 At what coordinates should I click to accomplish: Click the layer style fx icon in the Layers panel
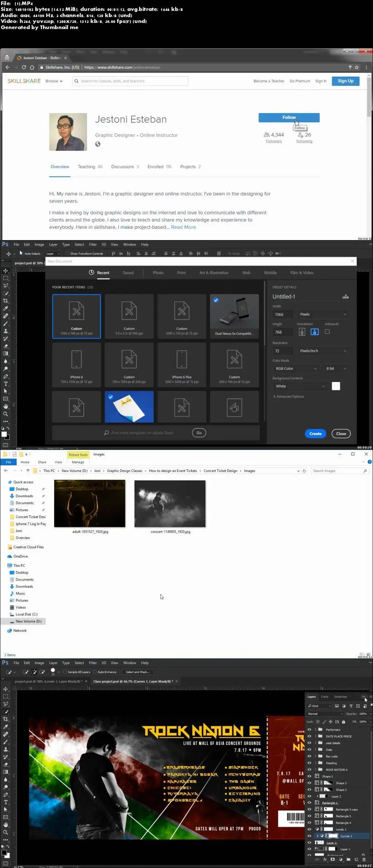coord(325,860)
